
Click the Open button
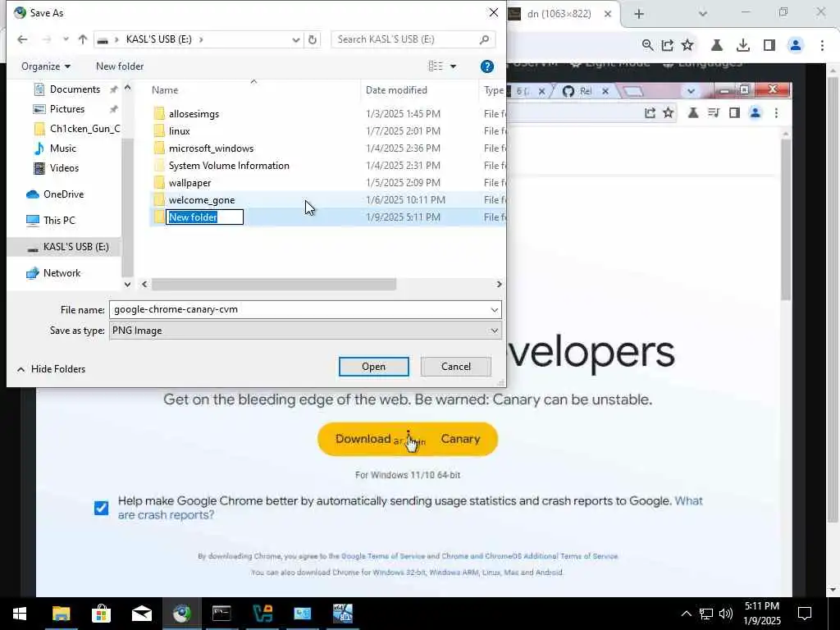[x=373, y=367]
